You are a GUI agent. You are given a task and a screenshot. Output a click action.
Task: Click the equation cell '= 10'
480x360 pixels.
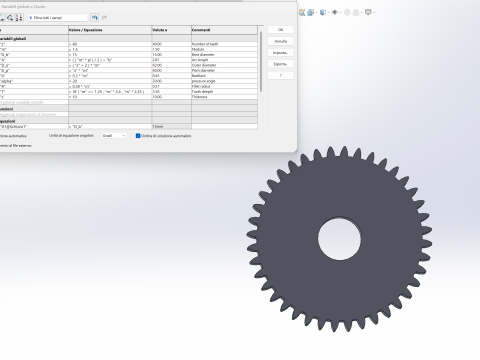point(110,97)
